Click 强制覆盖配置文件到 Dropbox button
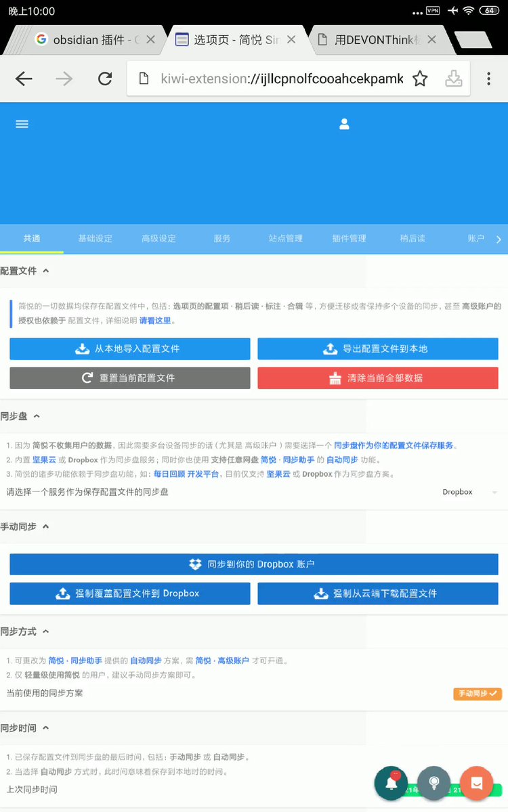The width and height of the screenshot is (508, 812). [130, 593]
